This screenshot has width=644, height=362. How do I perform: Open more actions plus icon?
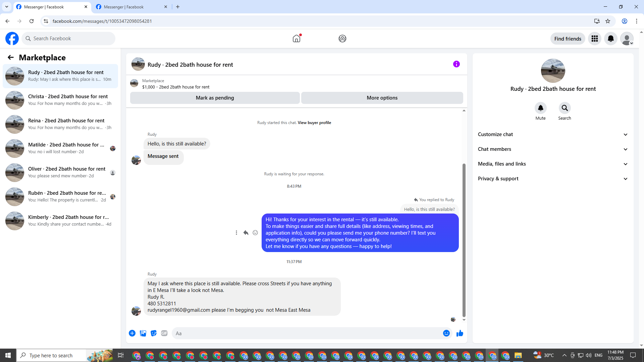pos(132,333)
